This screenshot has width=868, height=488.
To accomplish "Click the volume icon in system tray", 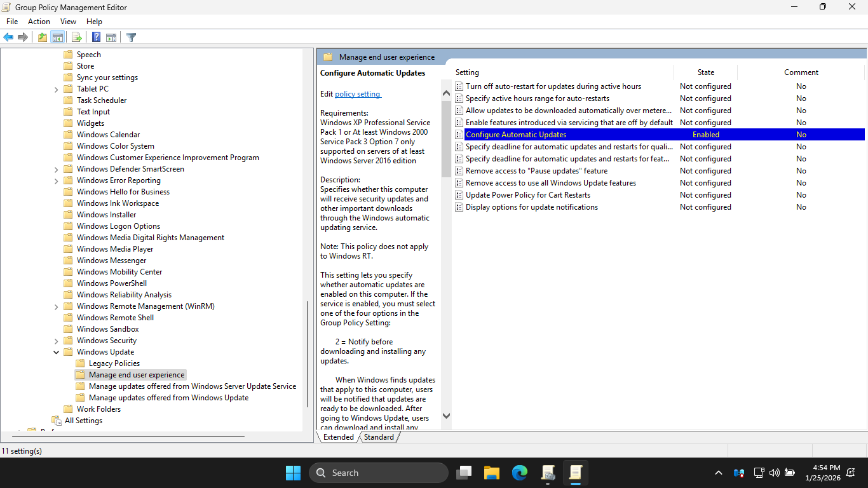I will point(774,473).
